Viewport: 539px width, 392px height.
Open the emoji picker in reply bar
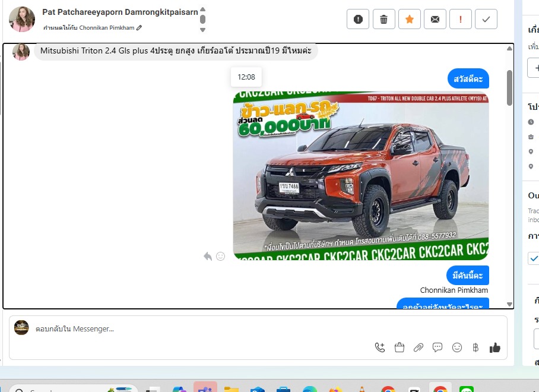[x=456, y=347]
